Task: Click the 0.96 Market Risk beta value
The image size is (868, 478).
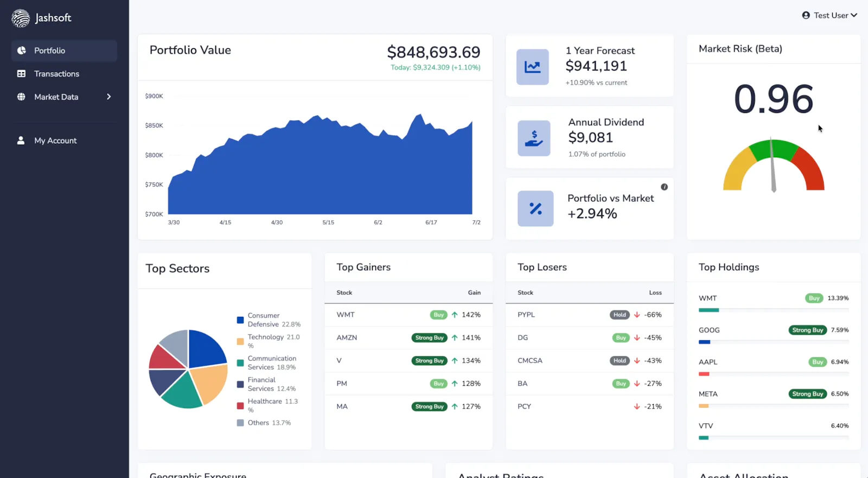Action: pyautogui.click(x=774, y=99)
